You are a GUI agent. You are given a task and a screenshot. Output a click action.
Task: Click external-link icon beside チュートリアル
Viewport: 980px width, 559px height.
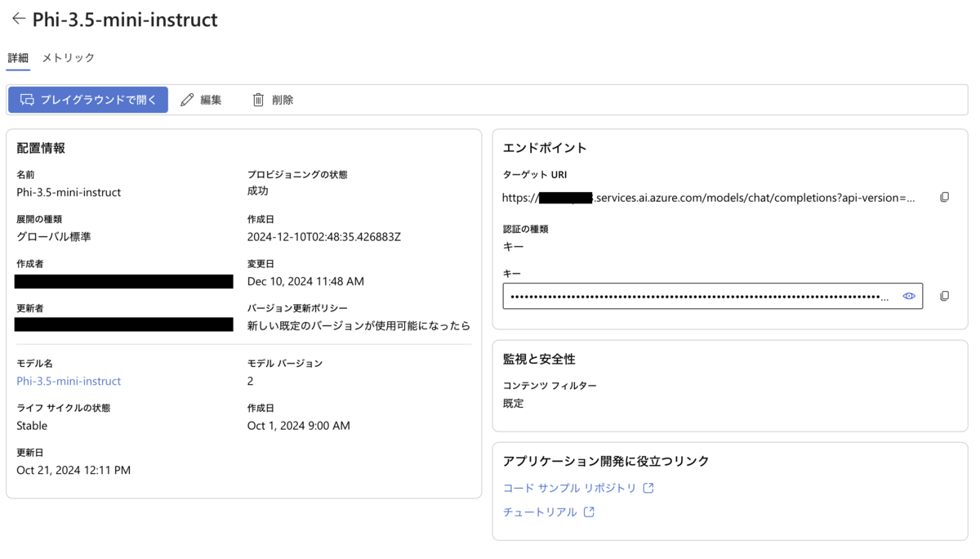(x=589, y=512)
